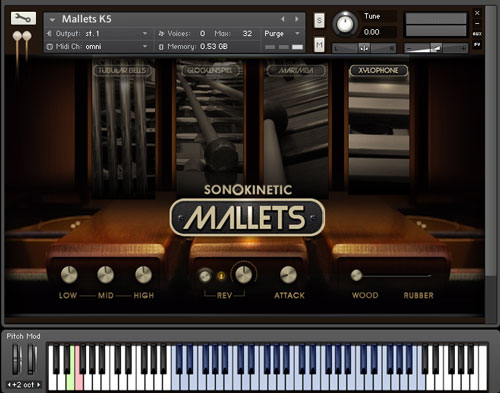Shift keyboard octave down with left arrow
This screenshot has height=393, width=500.
click(x=9, y=385)
